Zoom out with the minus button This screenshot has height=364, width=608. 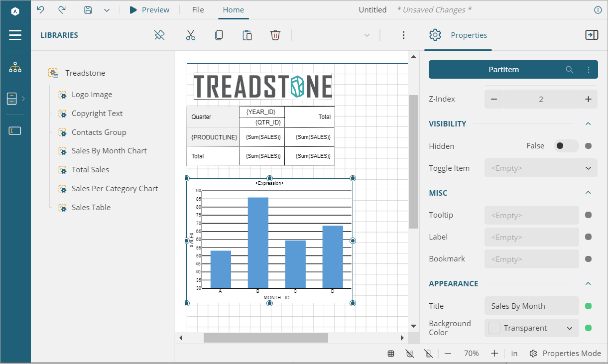448,354
